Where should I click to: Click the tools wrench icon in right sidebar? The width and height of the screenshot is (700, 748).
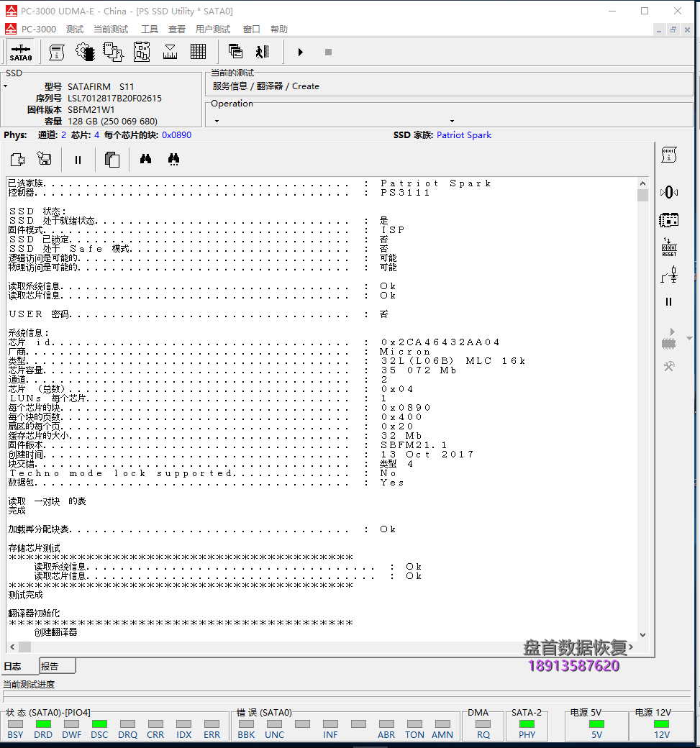pos(669,366)
